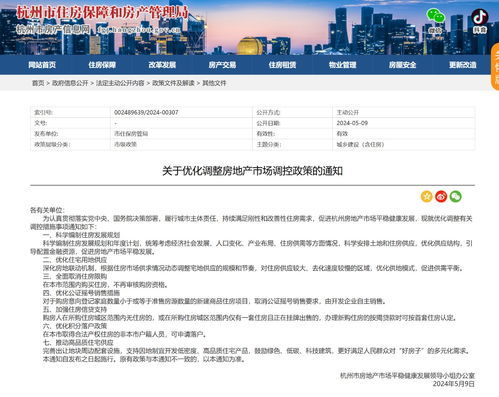Open 改革发展 navigation menu
The image size is (499, 397).
pyautogui.click(x=162, y=65)
